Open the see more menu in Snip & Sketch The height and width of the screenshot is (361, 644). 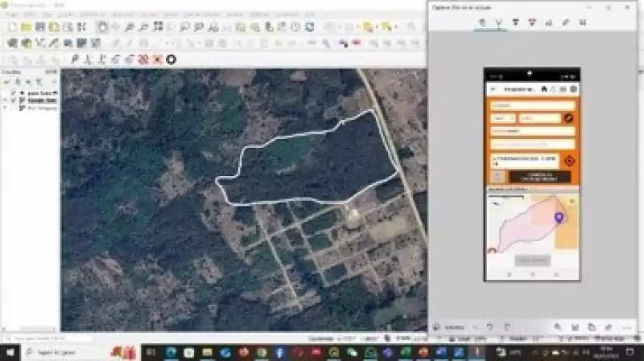[x=624, y=326]
